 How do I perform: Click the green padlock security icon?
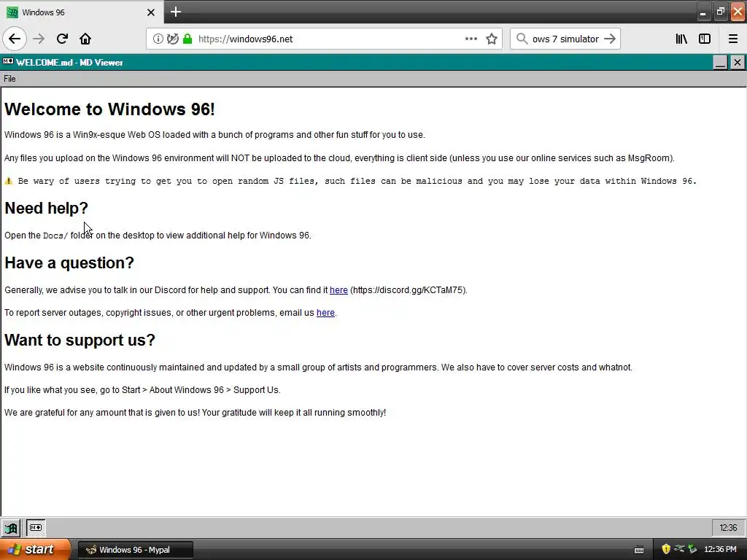coord(187,39)
